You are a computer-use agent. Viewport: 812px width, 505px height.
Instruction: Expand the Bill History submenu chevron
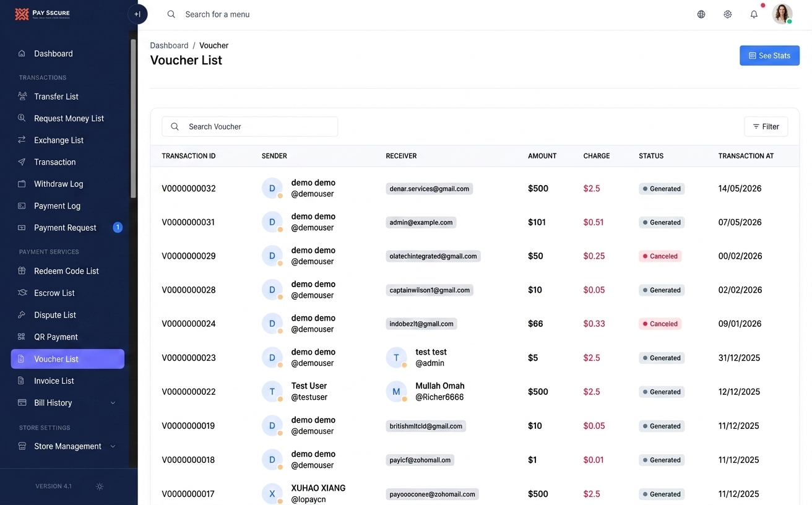[x=113, y=403]
